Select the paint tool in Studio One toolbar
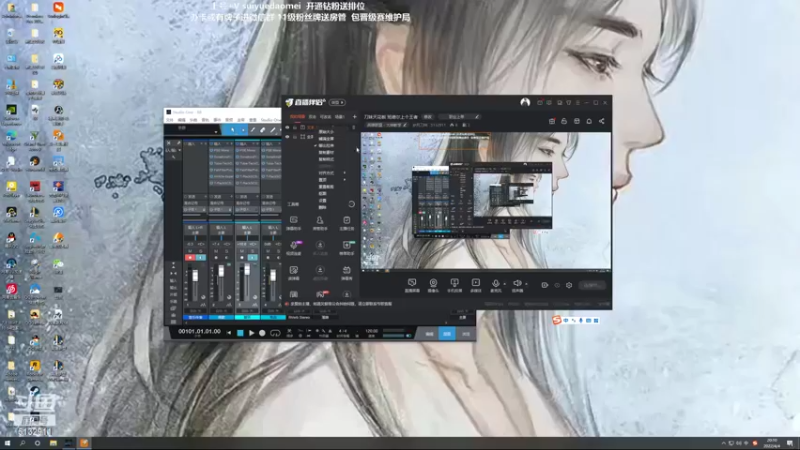800x450 pixels. pos(272,130)
